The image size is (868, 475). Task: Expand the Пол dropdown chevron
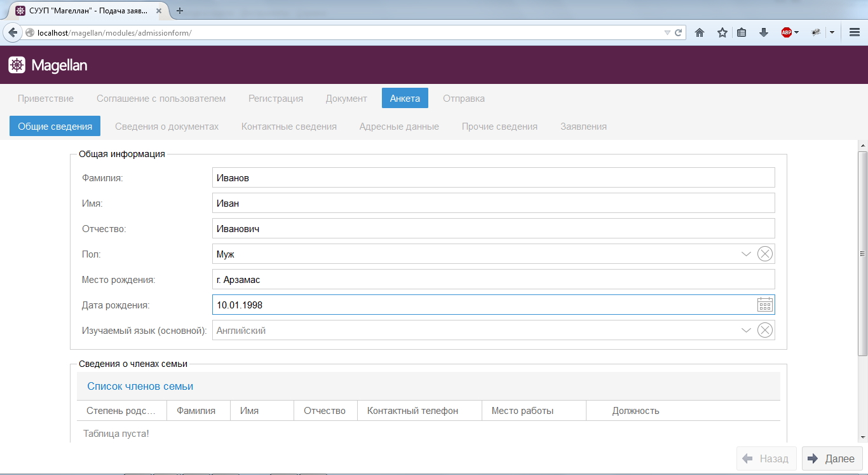point(746,254)
